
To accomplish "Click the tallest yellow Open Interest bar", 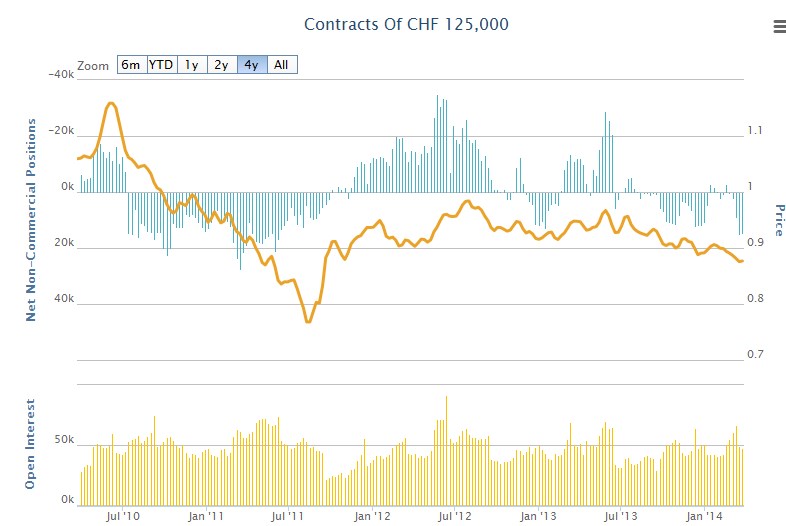I will pyautogui.click(x=446, y=397).
